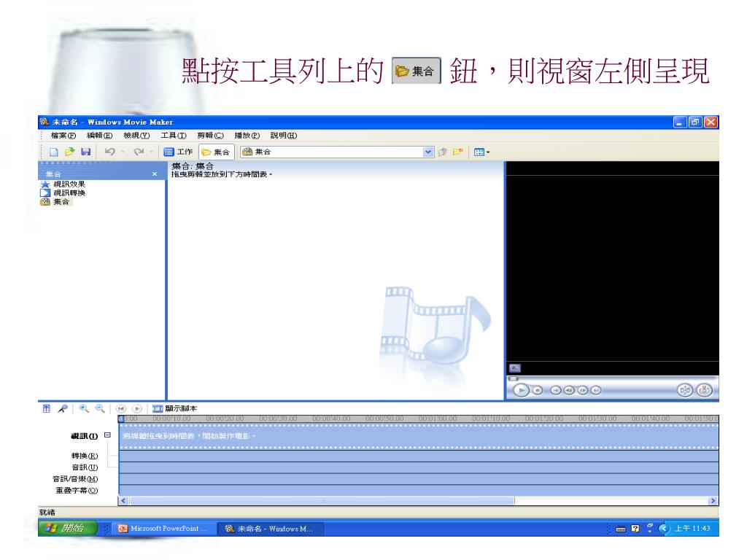Click the 音訊(U) track label
747x560 pixels.
pos(85,467)
